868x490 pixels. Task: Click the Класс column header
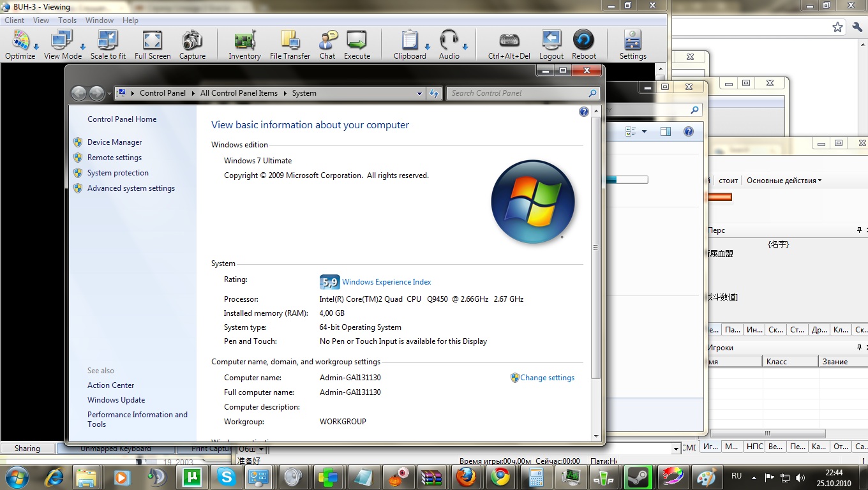[x=790, y=361]
